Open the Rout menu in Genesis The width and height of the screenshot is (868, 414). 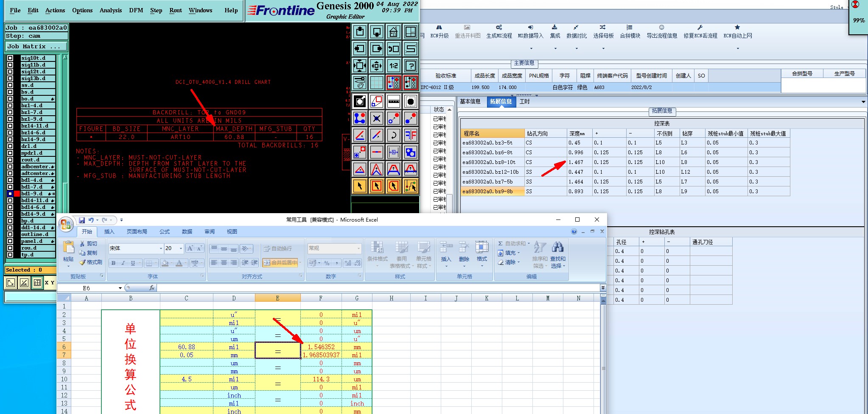pos(176,10)
